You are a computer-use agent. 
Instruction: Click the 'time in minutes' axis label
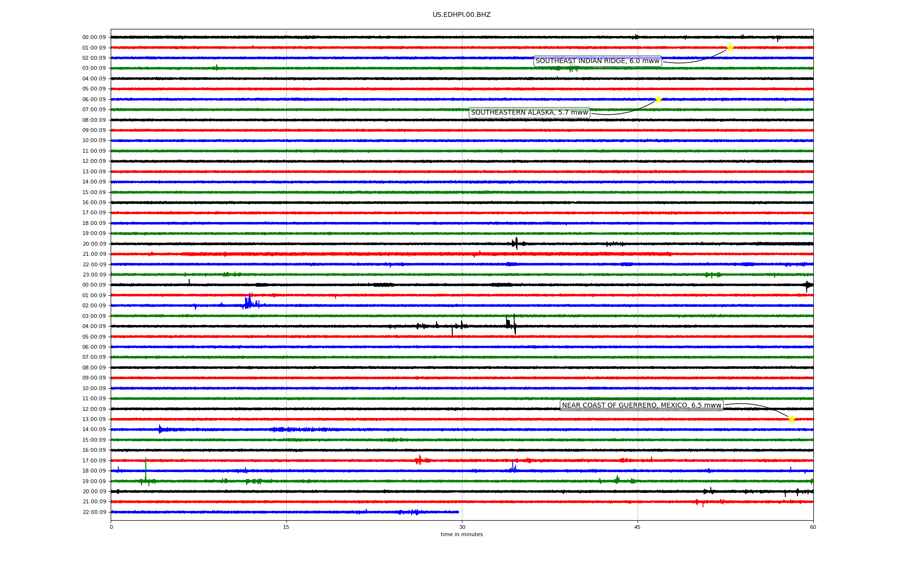462,535
